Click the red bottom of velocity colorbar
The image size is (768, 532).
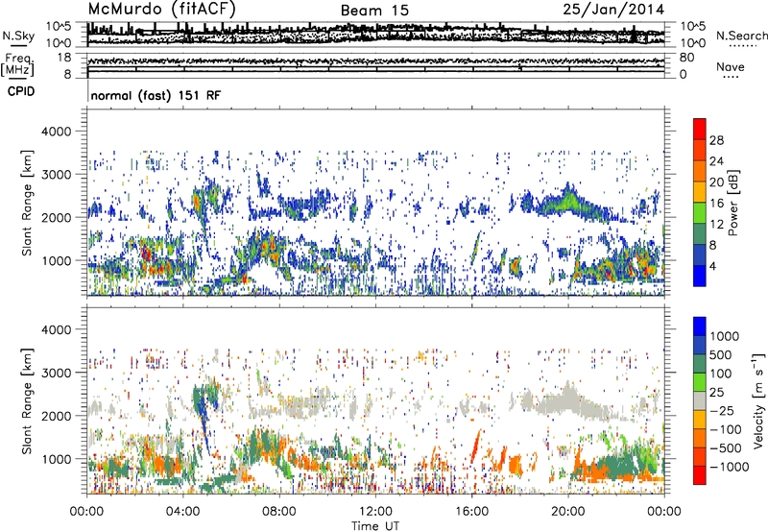(700, 475)
